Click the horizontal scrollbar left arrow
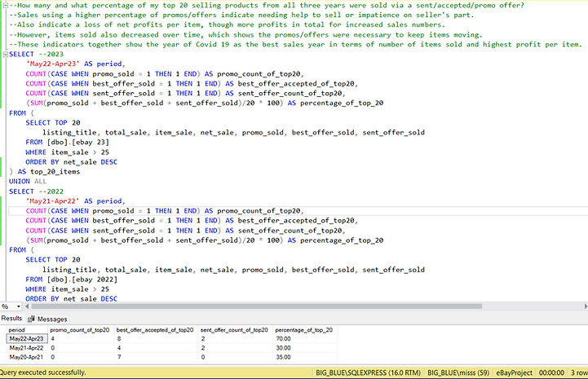Image resolution: width=588 pixels, height=379 pixels. pyautogui.click(x=27, y=306)
